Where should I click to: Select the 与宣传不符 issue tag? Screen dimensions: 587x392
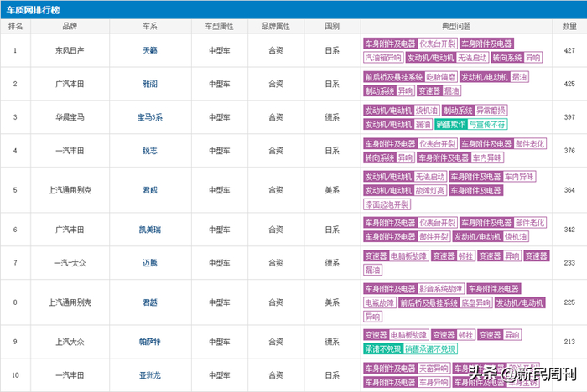pos(487,124)
